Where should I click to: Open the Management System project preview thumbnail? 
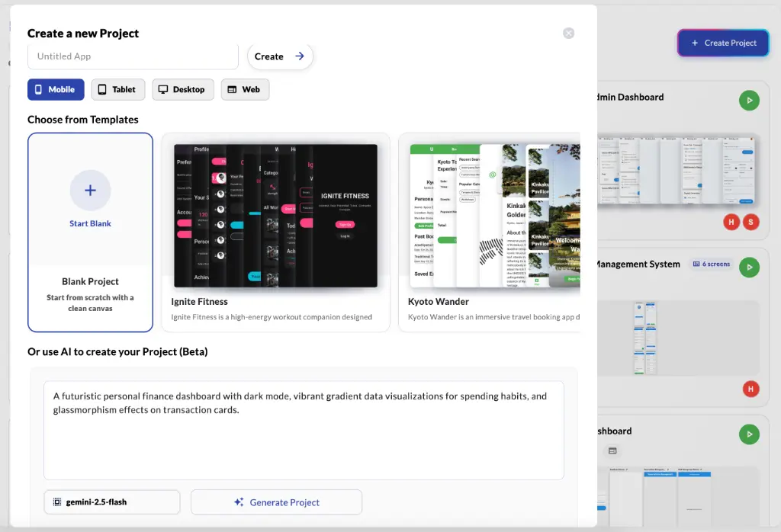point(678,338)
